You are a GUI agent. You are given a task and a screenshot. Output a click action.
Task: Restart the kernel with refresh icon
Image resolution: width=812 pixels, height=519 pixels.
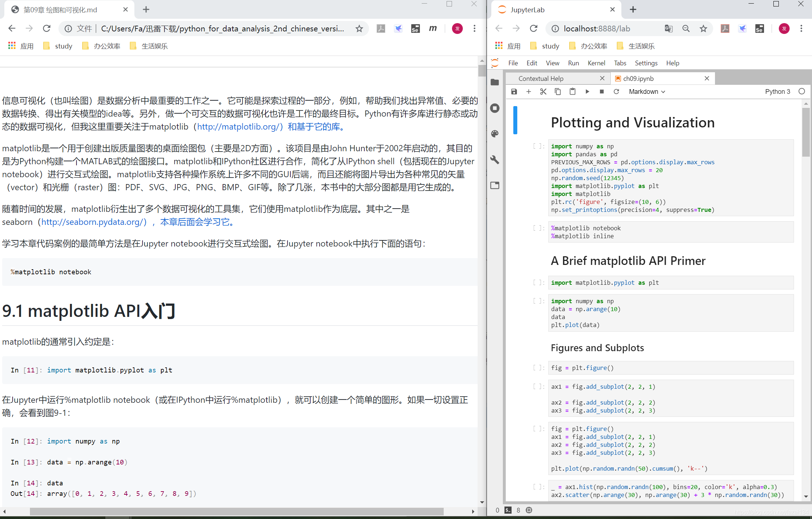click(x=616, y=92)
